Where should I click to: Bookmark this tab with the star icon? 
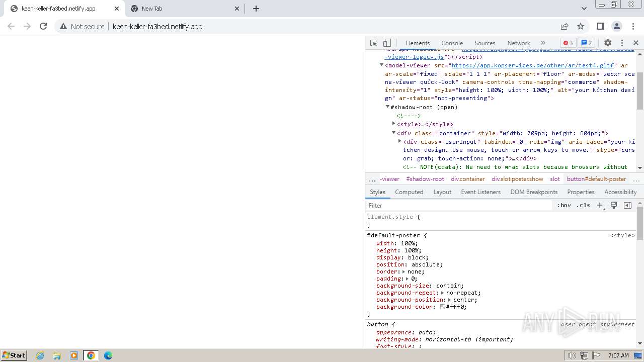point(581,26)
